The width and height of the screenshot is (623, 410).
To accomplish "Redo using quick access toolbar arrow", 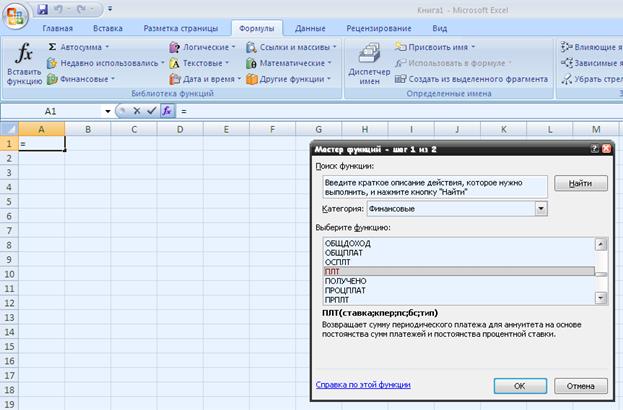I will pyautogui.click(x=82, y=9).
